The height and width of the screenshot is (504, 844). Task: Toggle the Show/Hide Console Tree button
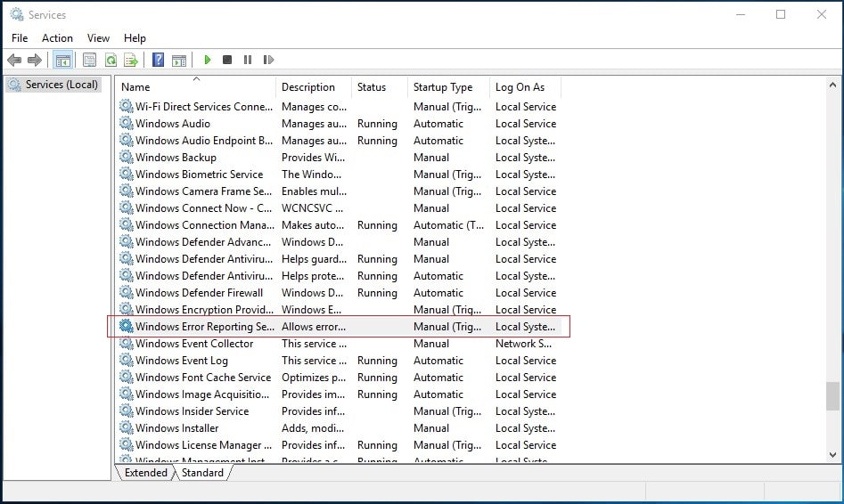63,60
